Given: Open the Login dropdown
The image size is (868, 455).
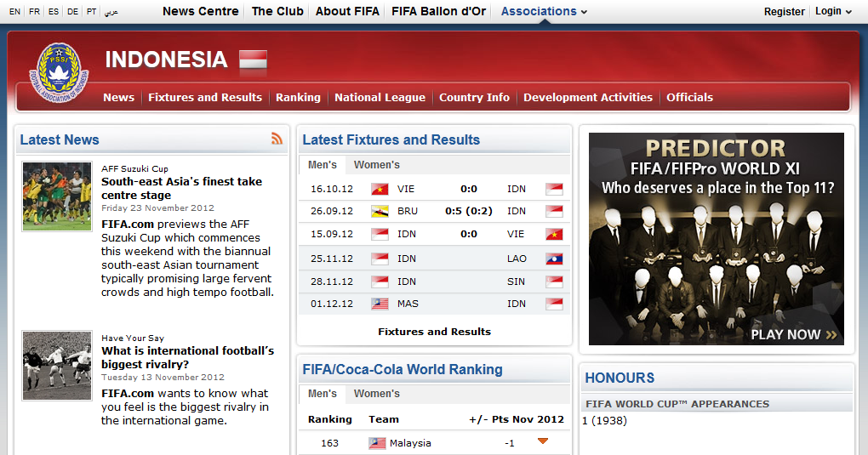Looking at the screenshot, I should 833,11.
